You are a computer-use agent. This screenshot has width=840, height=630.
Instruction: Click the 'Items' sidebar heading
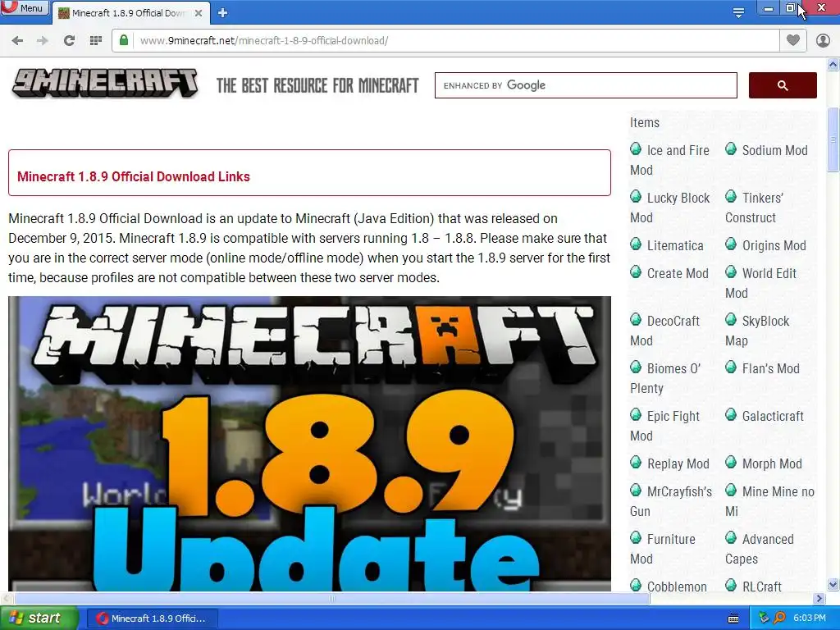tap(645, 122)
